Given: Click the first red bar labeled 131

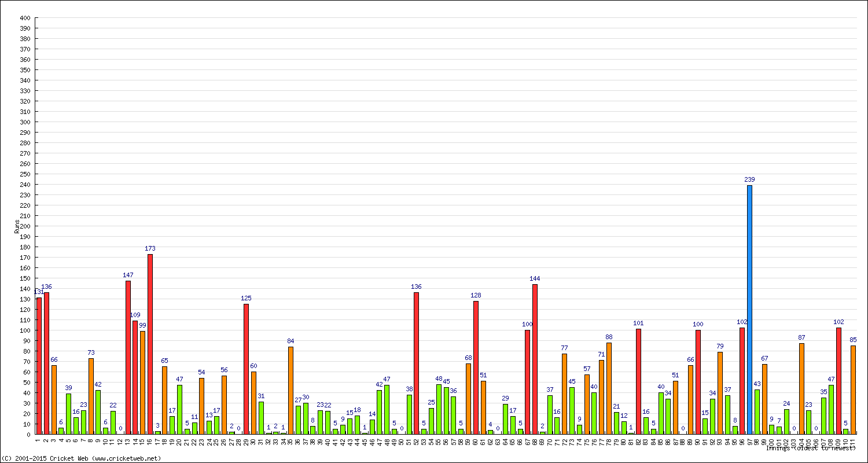Looking at the screenshot, I should coord(39,366).
